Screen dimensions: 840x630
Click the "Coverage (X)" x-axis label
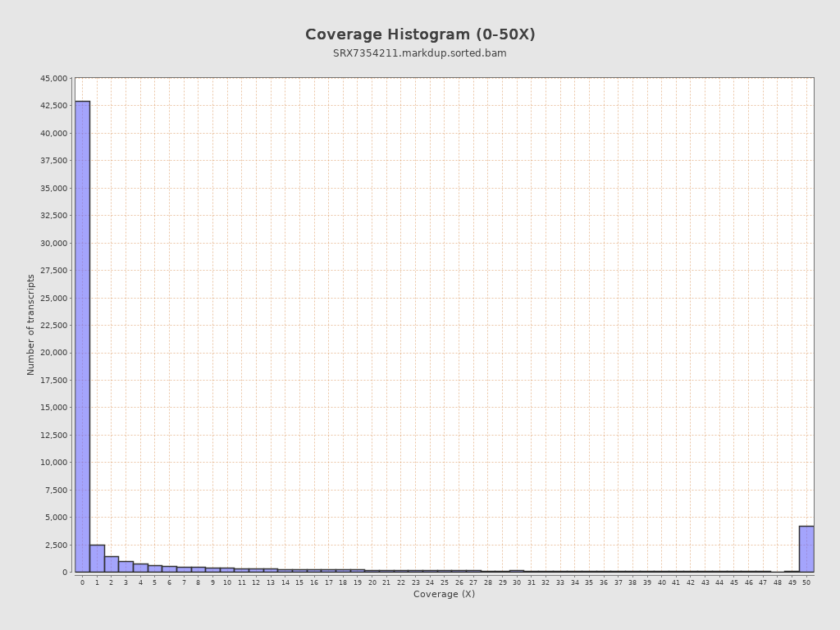(444, 594)
